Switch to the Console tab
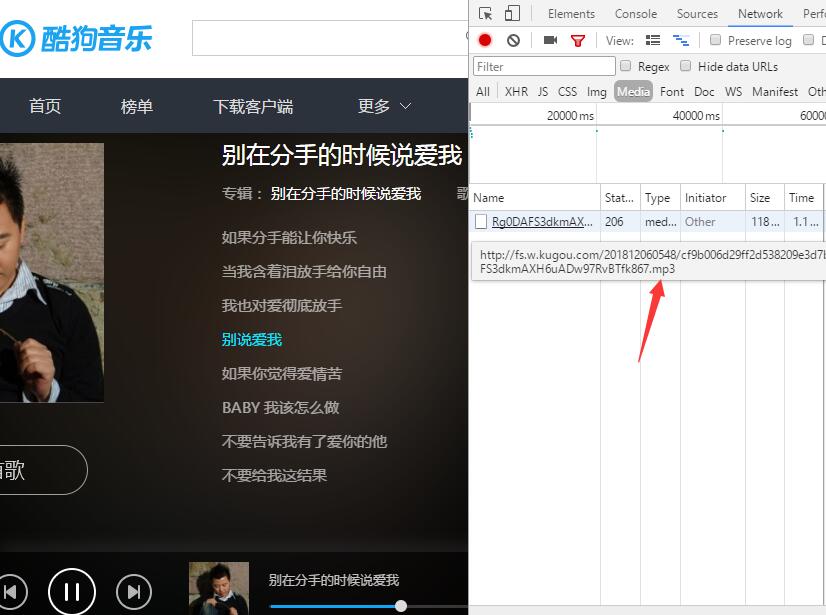This screenshot has width=826, height=615. coord(636,13)
